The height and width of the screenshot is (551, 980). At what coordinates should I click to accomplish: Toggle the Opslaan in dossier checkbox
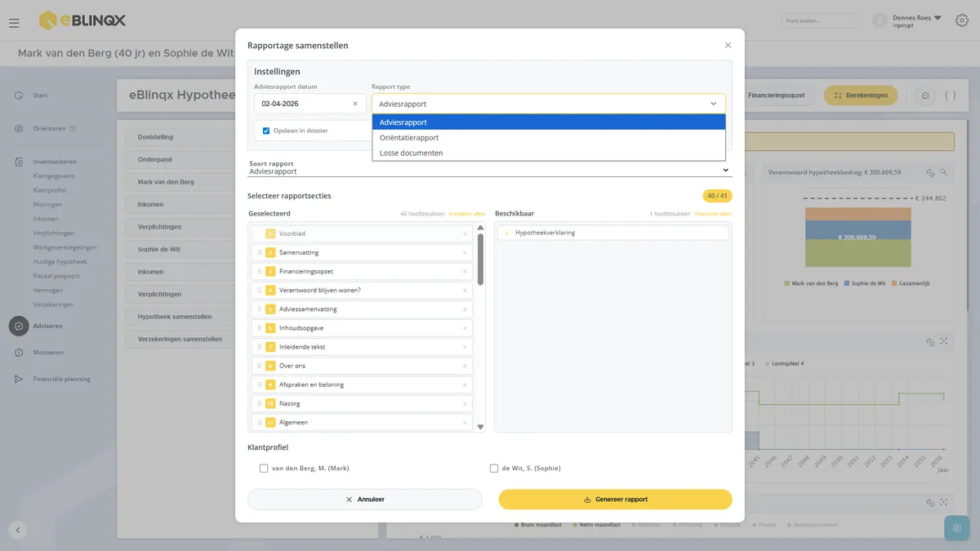point(266,131)
